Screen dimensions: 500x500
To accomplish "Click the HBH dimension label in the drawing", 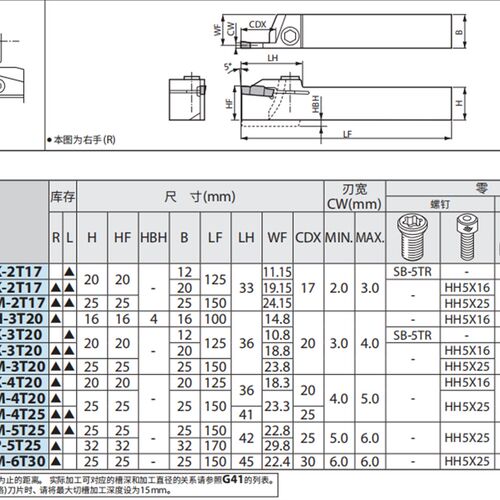I will (x=316, y=104).
